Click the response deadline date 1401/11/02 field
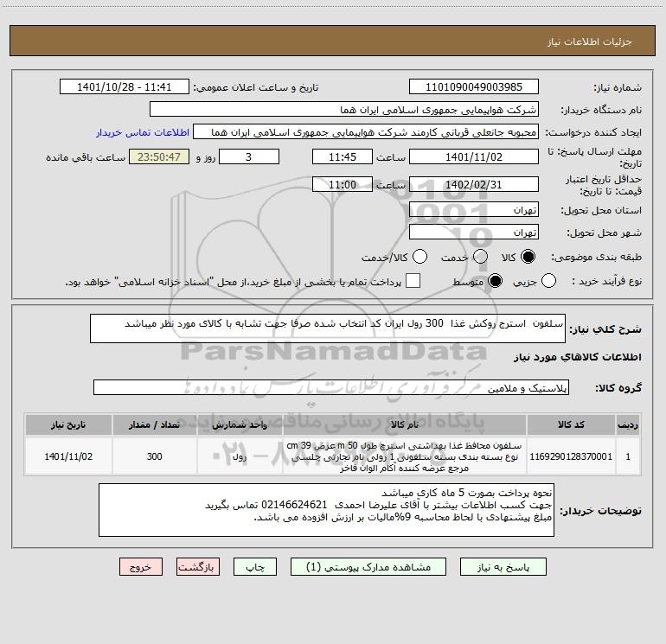Screen dimensions: 666x644 pos(474,156)
